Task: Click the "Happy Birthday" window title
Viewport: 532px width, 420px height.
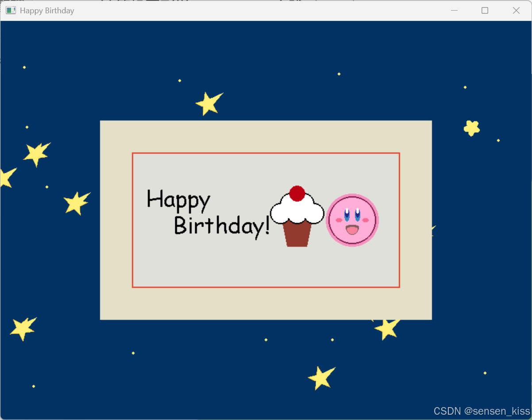Action: [47, 10]
